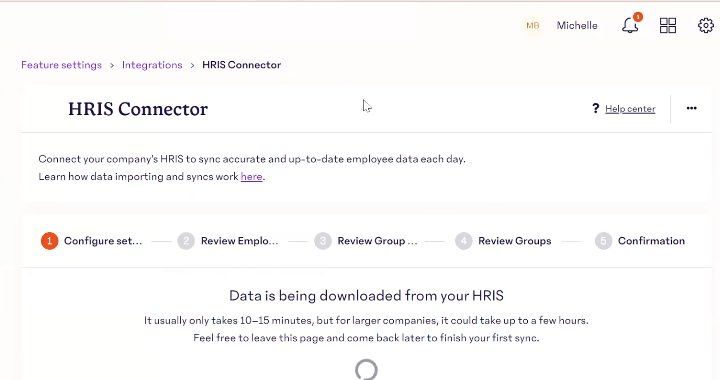
Task: Select step 3 Review Group step
Action: [x=366, y=241]
